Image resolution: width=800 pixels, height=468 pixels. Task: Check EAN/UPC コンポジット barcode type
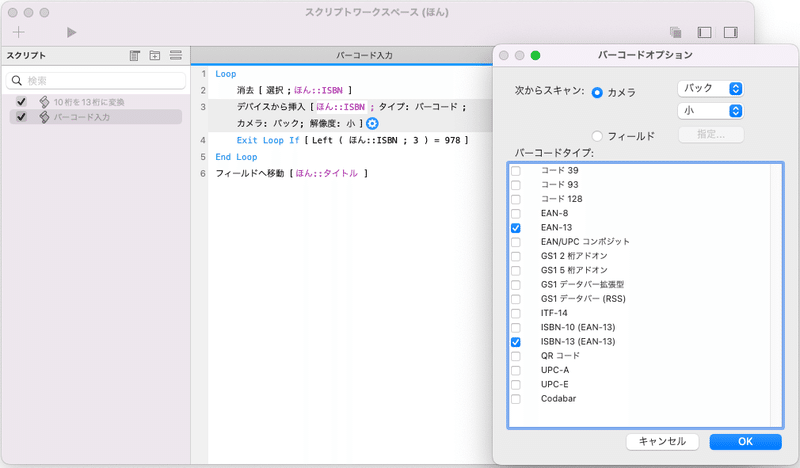[516, 242]
